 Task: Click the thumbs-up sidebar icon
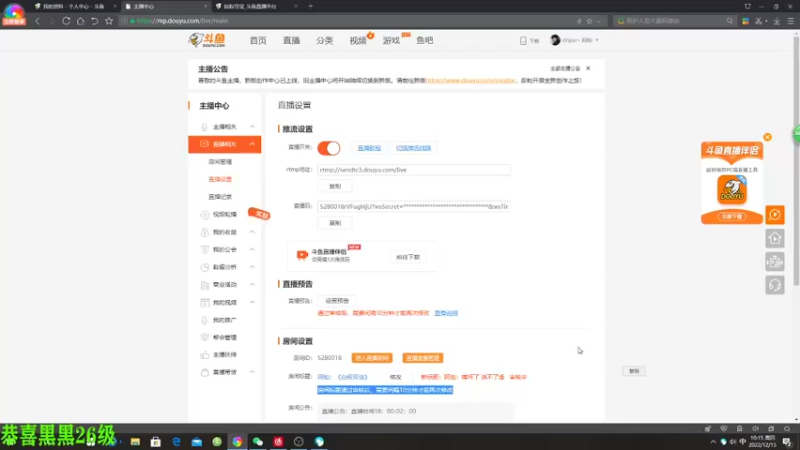(204, 355)
